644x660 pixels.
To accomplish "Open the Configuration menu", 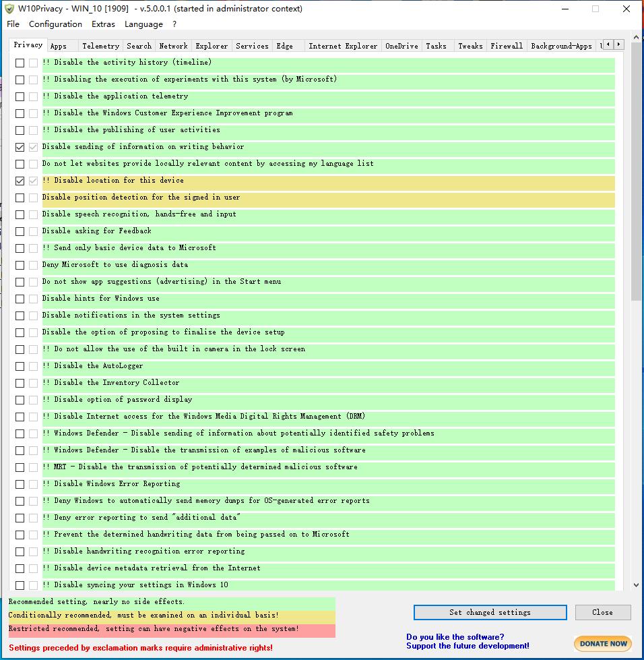I will (x=55, y=24).
